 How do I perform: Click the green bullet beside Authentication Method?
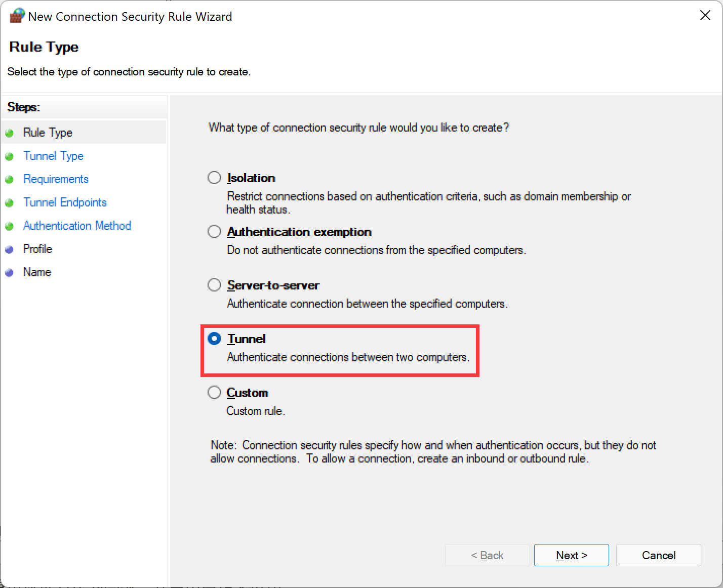pyautogui.click(x=9, y=226)
